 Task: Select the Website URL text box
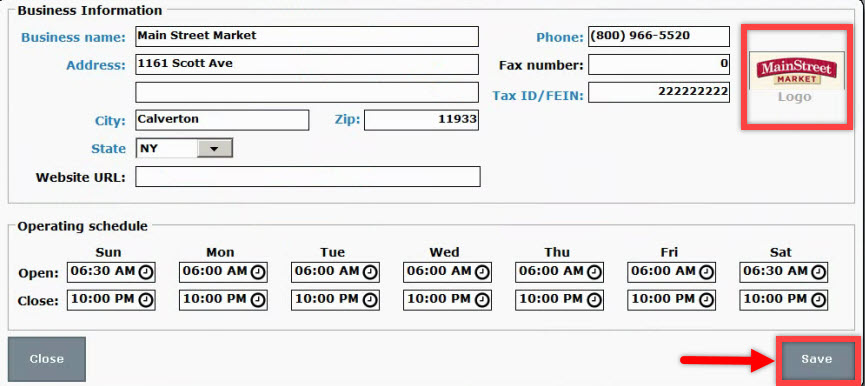pos(308,176)
